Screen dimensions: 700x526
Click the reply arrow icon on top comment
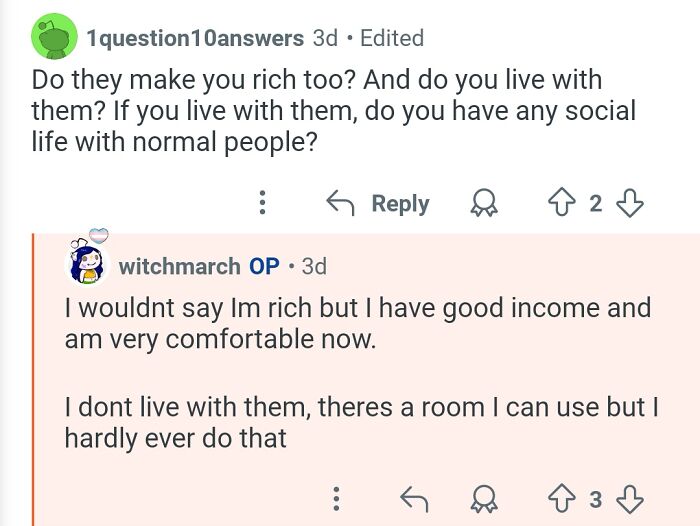(340, 203)
